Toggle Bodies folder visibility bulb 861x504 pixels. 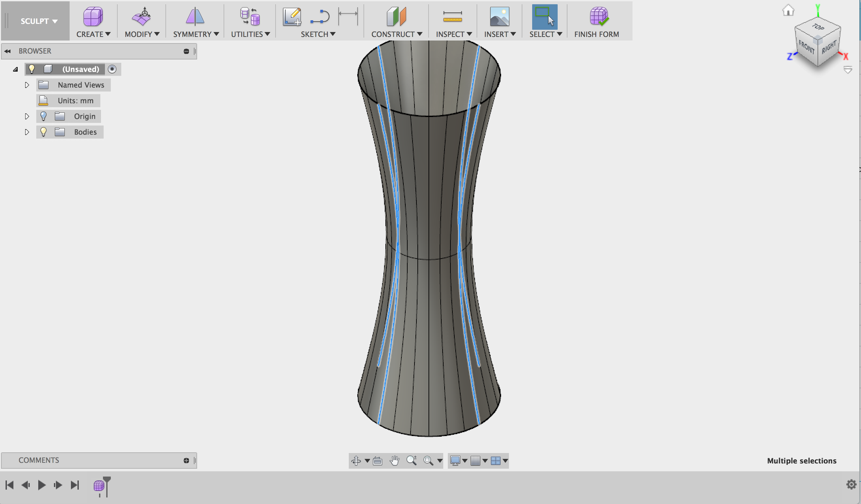click(43, 132)
